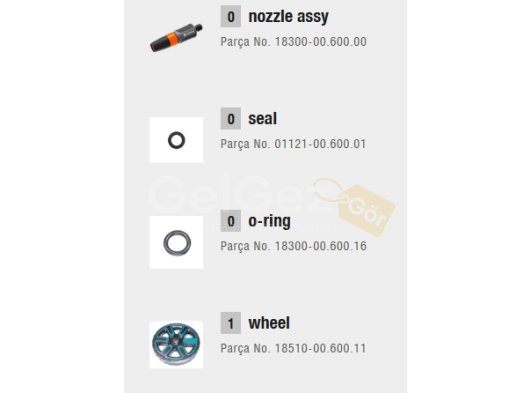530x393 pixels.
Task: Click part number 18300-00.600.16
Action: (320, 246)
